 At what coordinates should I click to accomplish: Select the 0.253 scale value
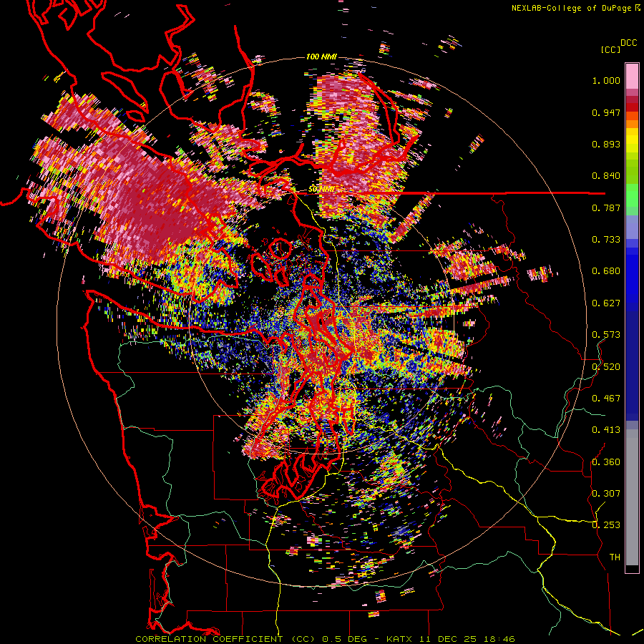tap(606, 525)
